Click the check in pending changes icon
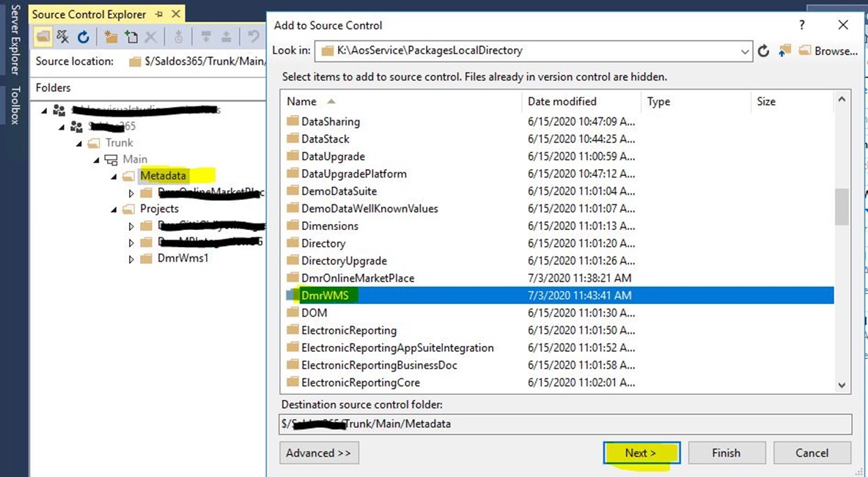This screenshot has width=868, height=477. click(x=227, y=37)
